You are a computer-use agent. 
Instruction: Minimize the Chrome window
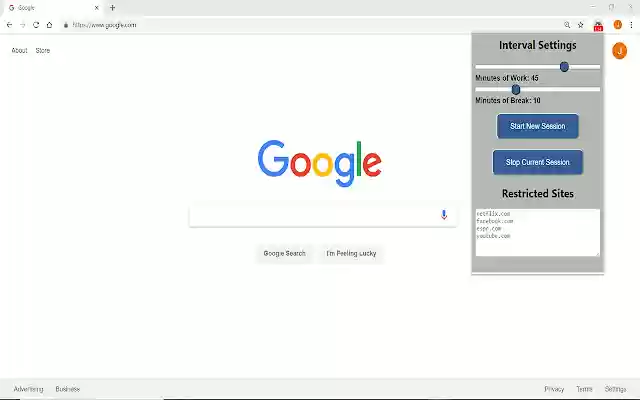pos(593,7)
